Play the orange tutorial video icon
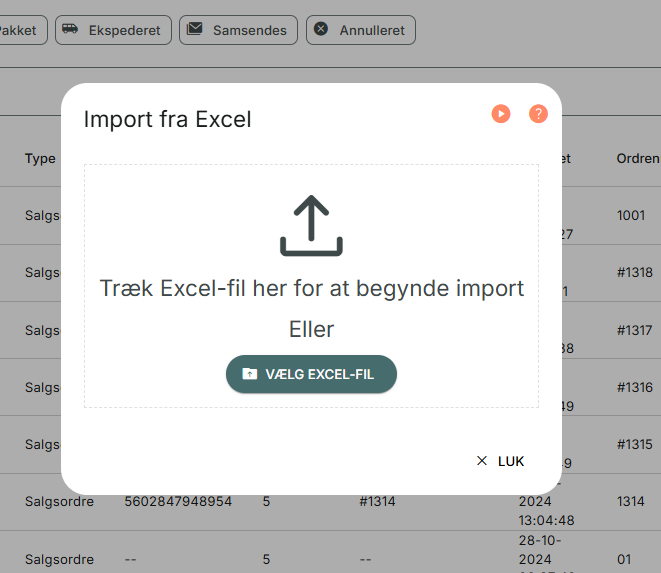 click(x=501, y=114)
